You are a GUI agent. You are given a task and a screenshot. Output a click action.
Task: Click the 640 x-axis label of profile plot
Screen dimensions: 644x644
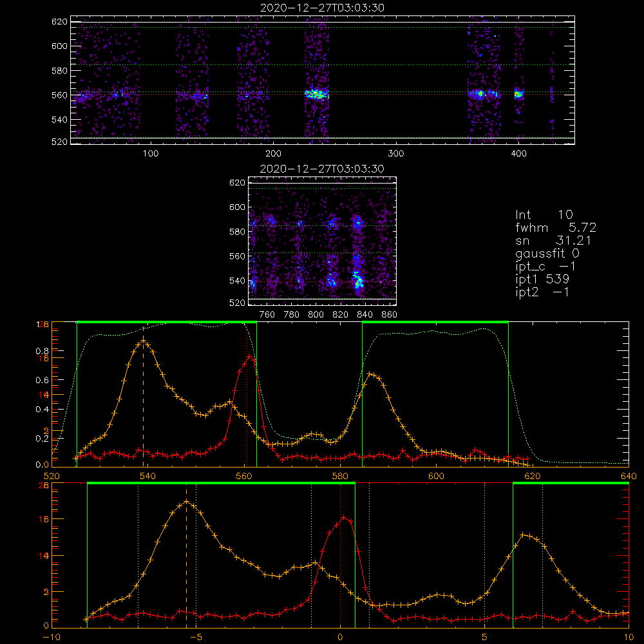pyautogui.click(x=629, y=477)
